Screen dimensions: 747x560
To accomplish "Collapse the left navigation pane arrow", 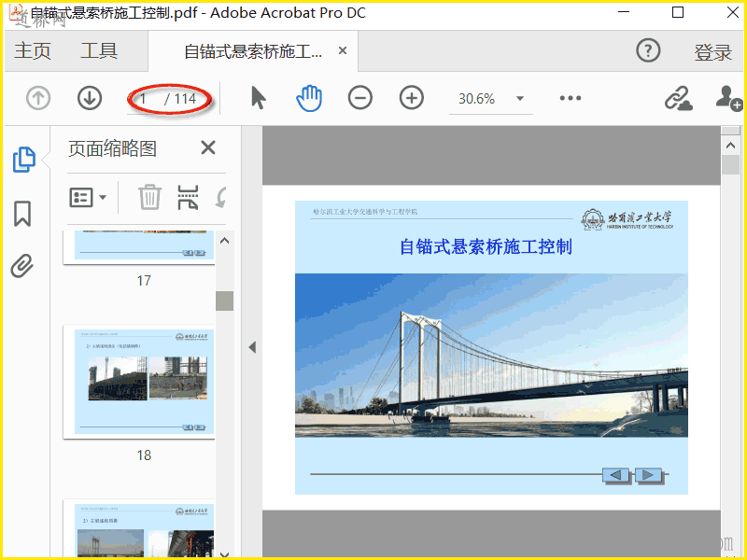I will 251,347.
